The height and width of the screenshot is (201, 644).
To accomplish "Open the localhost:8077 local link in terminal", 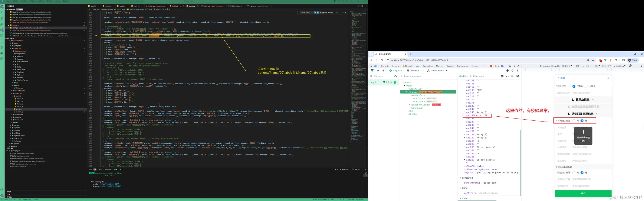I will [x=109, y=184].
